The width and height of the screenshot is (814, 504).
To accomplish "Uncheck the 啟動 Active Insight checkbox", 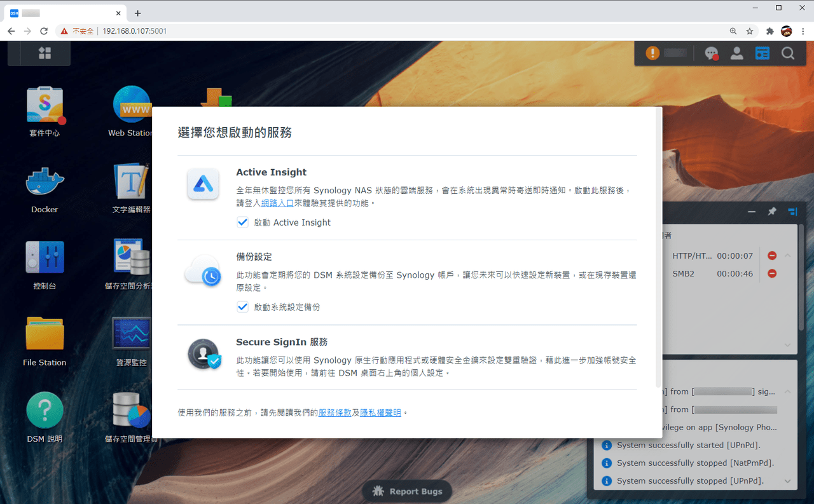I will click(x=242, y=222).
